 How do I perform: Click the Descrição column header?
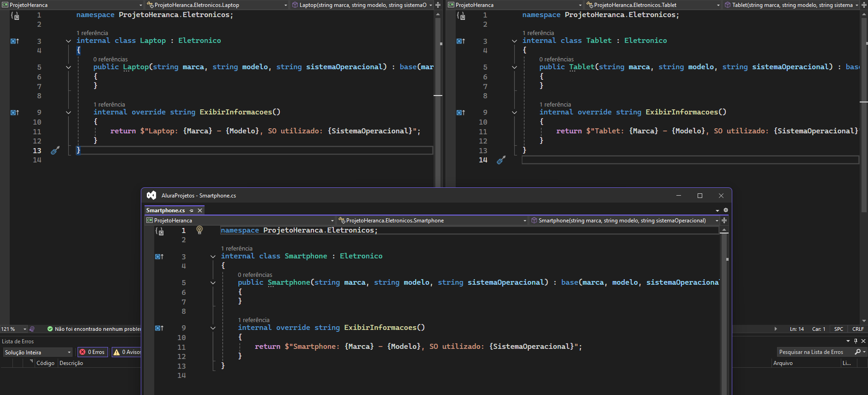71,363
